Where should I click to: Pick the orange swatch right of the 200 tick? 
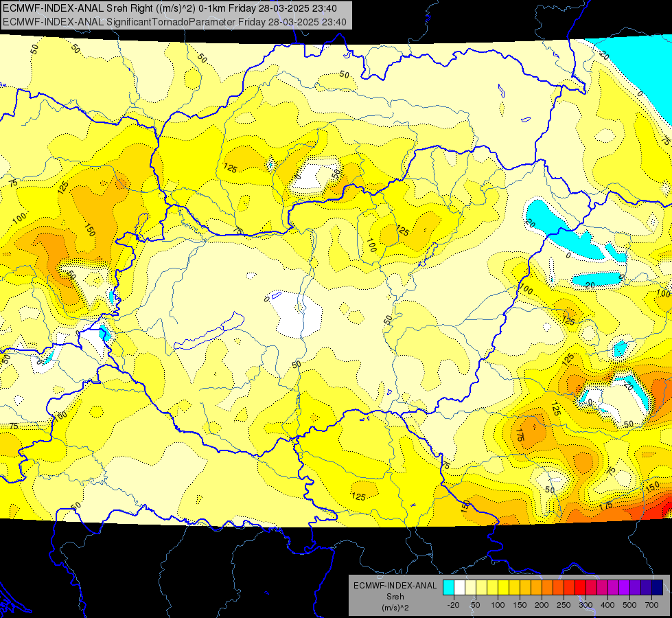coord(547,587)
